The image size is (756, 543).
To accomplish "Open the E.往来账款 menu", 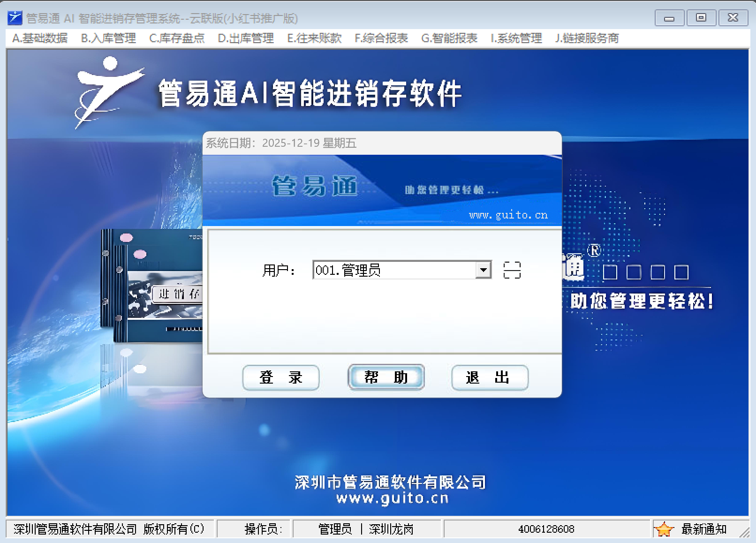I will [314, 38].
